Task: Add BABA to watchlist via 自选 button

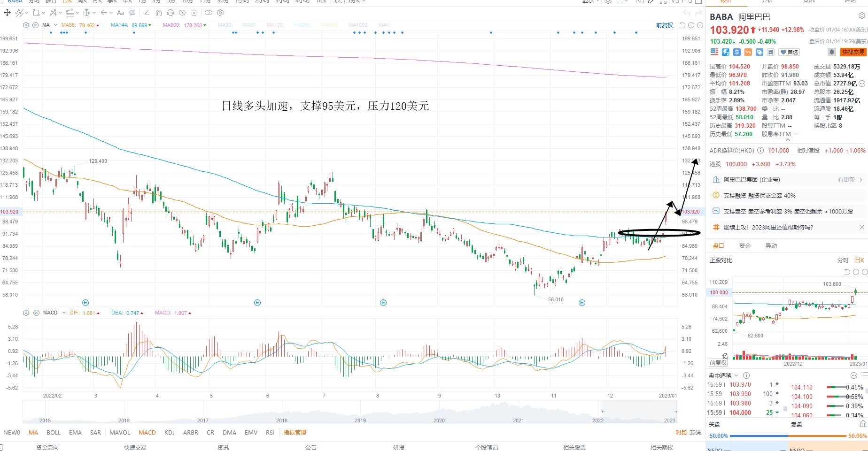Action: (789, 52)
